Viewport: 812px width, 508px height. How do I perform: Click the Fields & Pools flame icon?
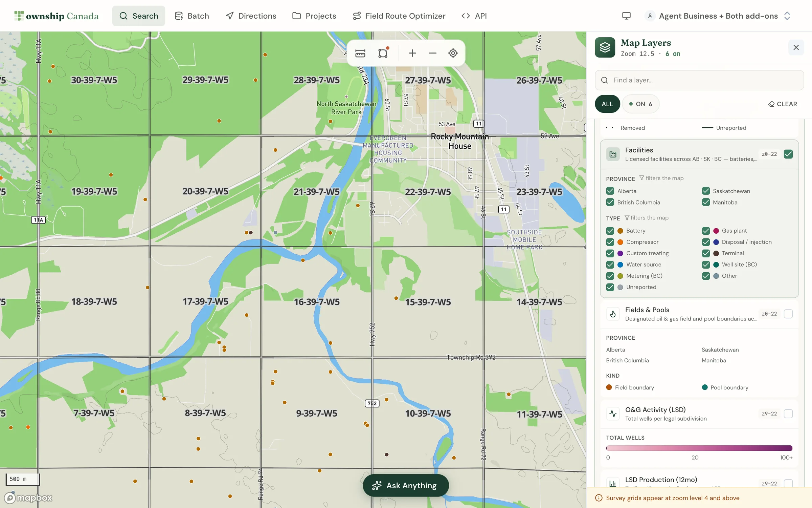click(613, 314)
